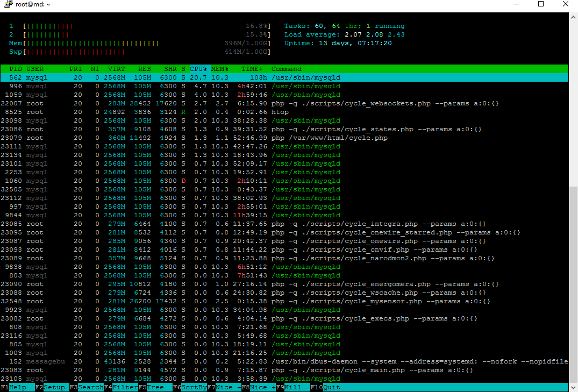This screenshot has width=578, height=392.
Task: Open the F6 SortBy menu
Action: (x=190, y=387)
